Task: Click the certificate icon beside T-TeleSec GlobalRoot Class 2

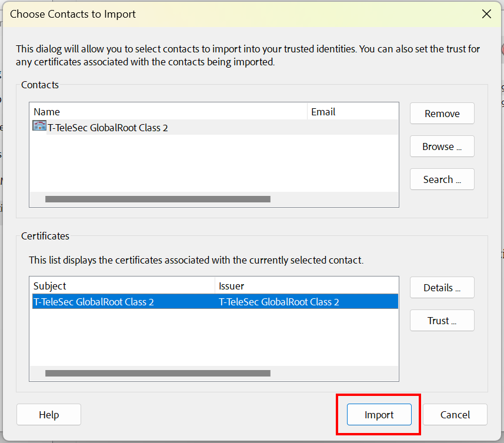Action: pyautogui.click(x=39, y=125)
